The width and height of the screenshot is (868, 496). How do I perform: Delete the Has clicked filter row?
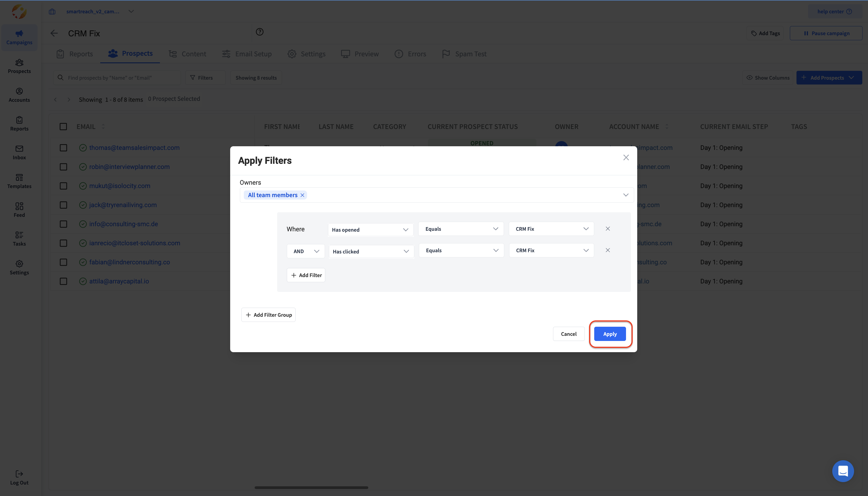click(x=608, y=250)
